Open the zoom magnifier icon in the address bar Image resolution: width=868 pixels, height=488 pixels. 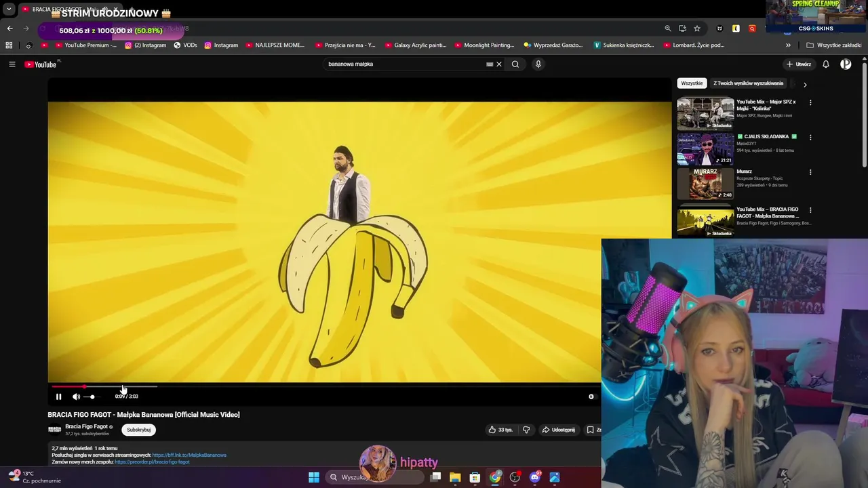[668, 28]
